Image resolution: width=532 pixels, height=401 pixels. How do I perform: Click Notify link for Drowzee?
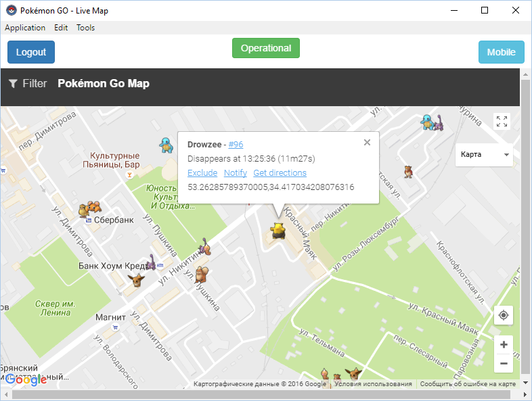pyautogui.click(x=236, y=173)
